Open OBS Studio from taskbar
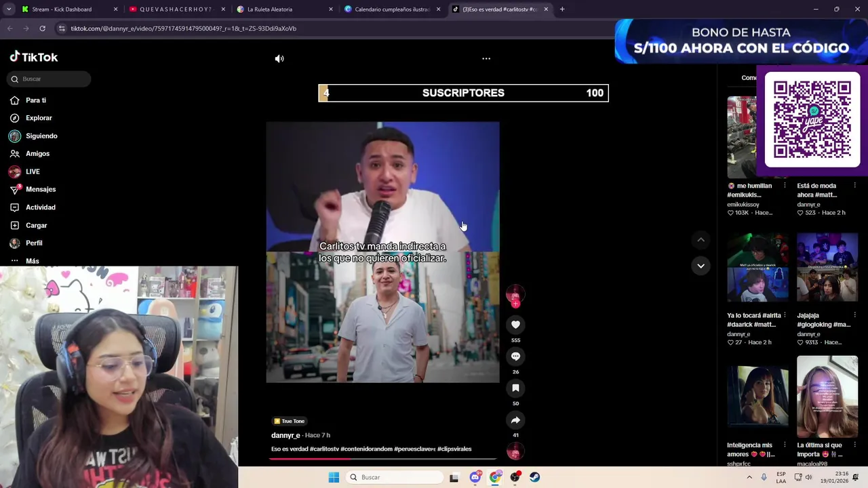The width and height of the screenshot is (868, 488). pyautogui.click(x=515, y=477)
